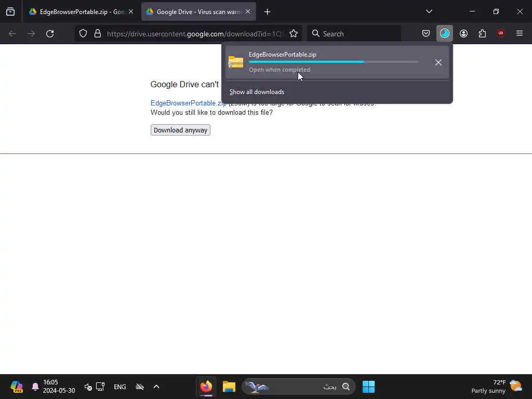Select the Google Drive Virus scan warning tab

click(198, 12)
